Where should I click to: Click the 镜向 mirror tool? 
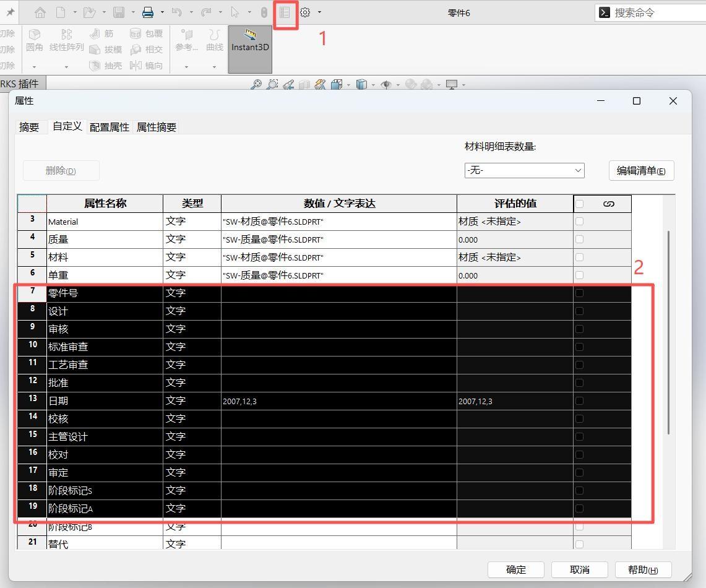click(x=146, y=66)
